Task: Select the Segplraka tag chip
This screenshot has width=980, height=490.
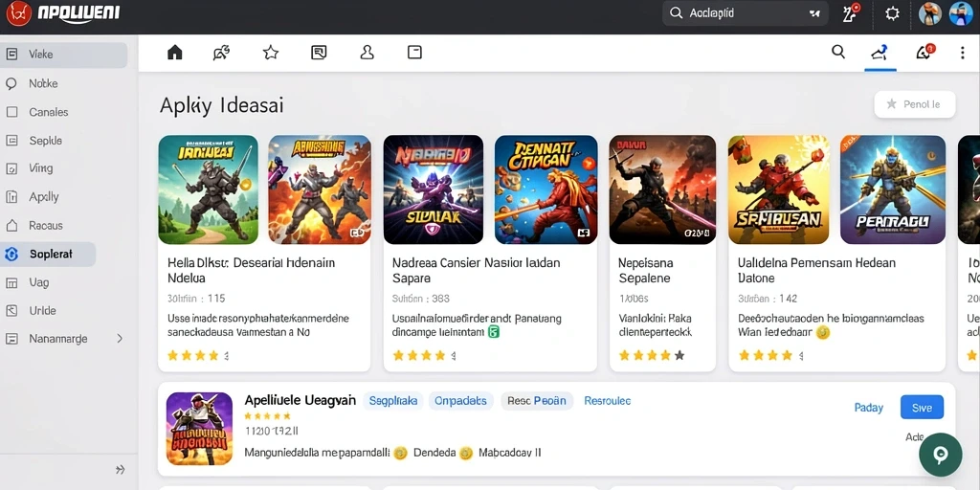Action: point(393,401)
